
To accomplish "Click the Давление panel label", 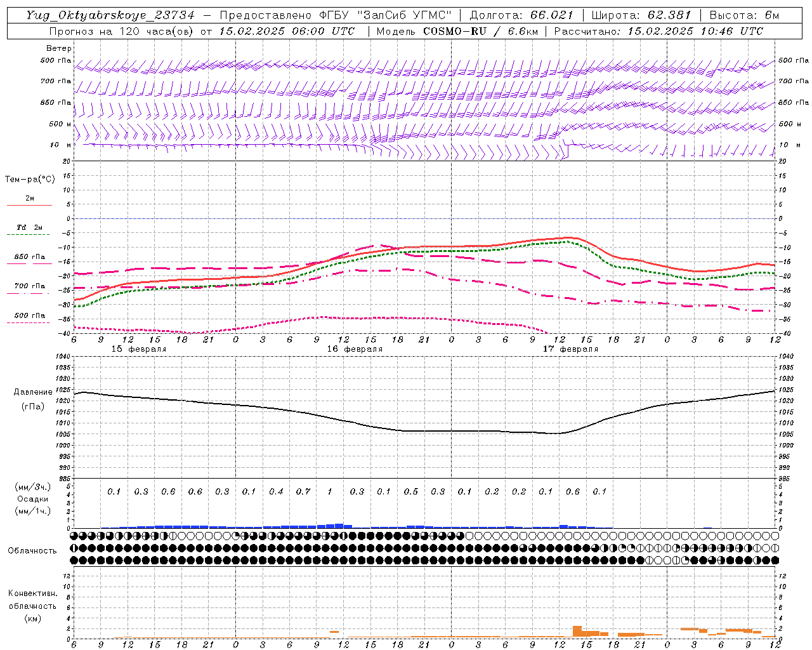I will (x=33, y=392).
